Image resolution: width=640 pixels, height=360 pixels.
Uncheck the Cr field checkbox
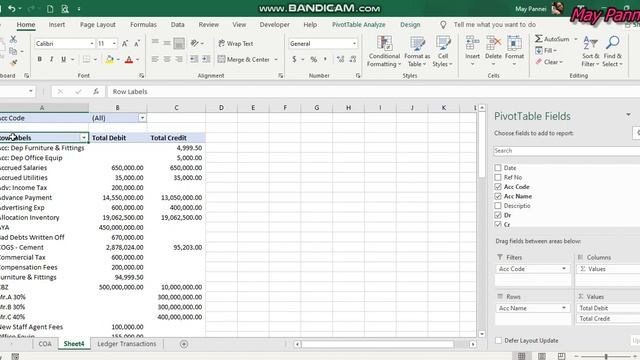[498, 224]
